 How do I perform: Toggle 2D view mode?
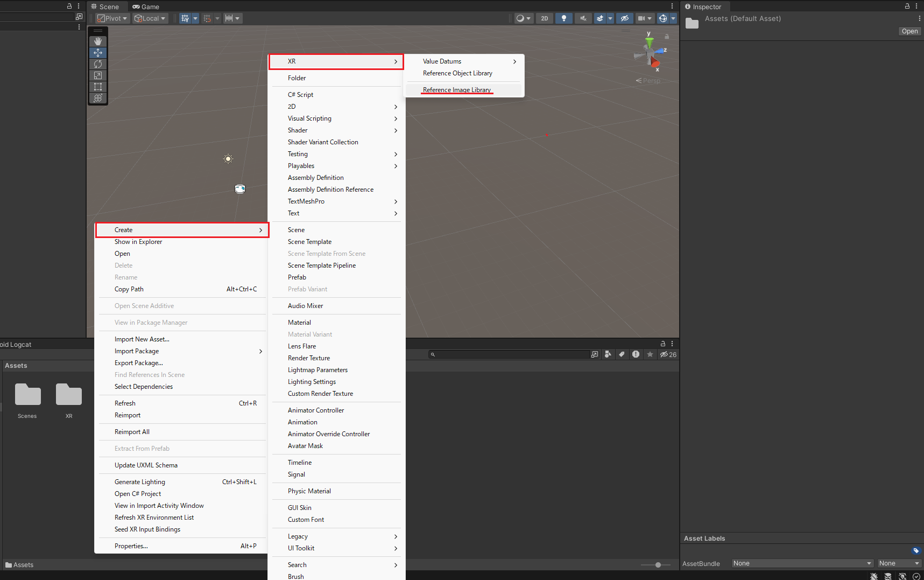(x=545, y=18)
